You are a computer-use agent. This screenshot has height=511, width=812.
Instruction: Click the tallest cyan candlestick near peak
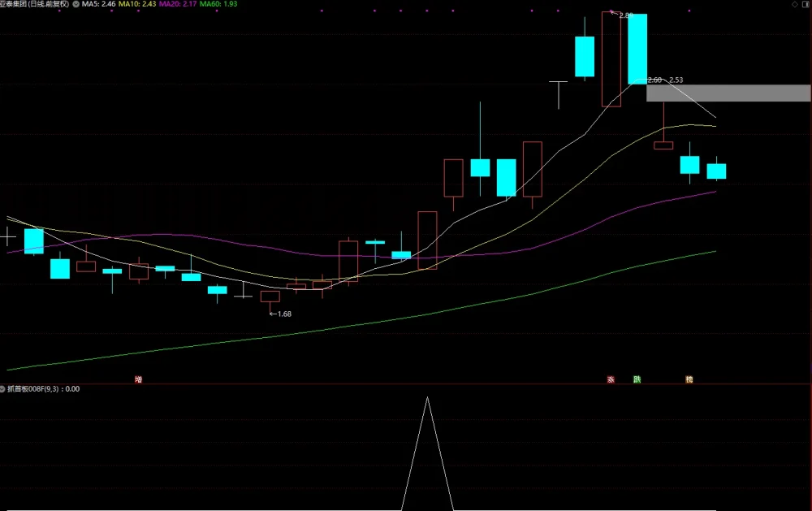coord(637,50)
